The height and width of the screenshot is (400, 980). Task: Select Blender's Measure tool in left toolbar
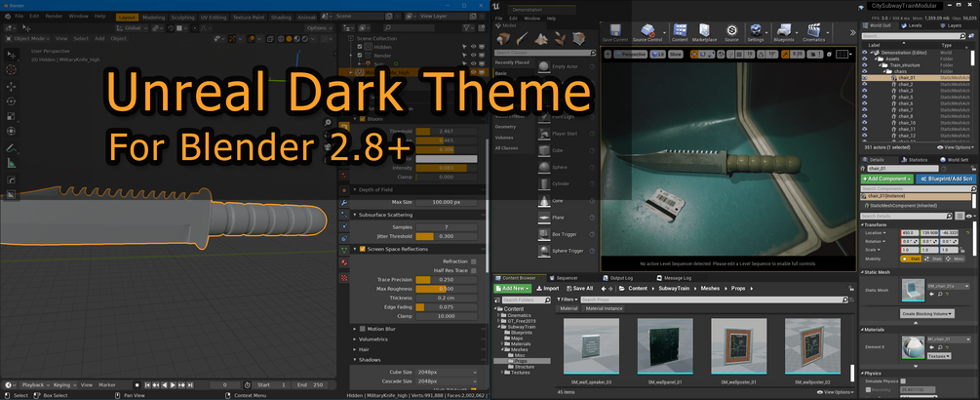coord(12,164)
